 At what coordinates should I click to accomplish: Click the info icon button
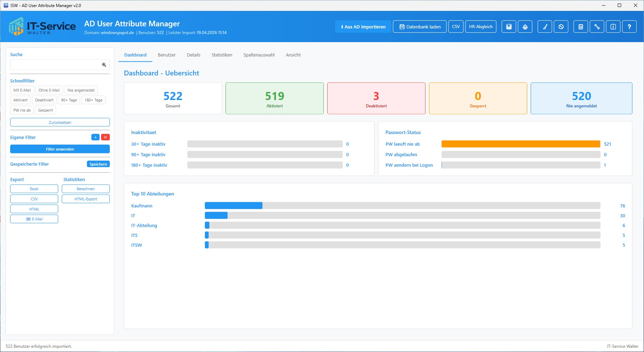point(613,27)
